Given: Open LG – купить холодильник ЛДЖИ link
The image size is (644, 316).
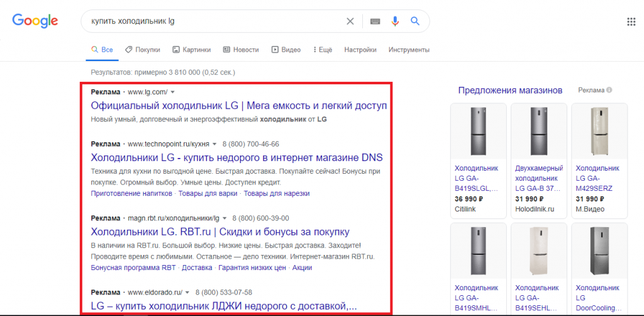Looking at the screenshot, I should [x=223, y=306].
